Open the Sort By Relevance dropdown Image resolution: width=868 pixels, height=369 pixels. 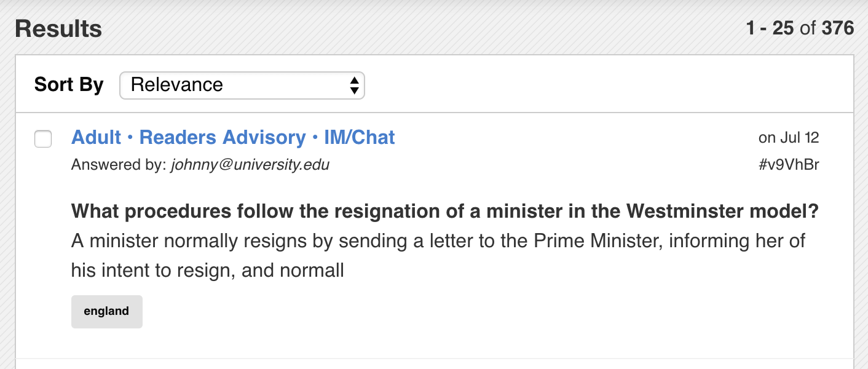click(x=242, y=85)
